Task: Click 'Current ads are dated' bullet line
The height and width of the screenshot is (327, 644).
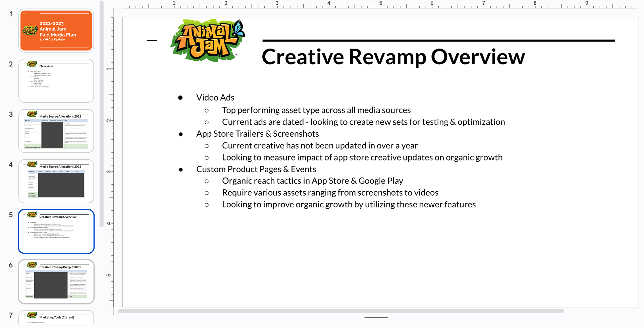Action: (364, 122)
